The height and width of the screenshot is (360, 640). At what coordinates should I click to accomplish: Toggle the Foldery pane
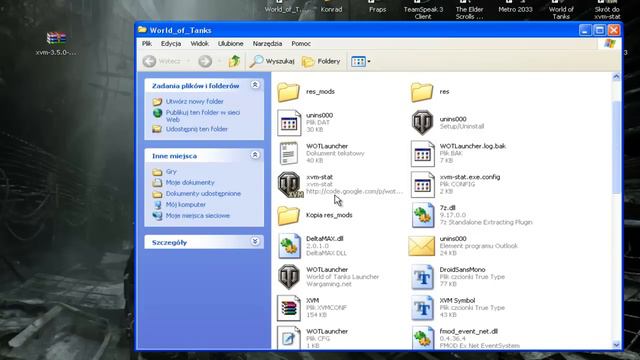[321, 61]
